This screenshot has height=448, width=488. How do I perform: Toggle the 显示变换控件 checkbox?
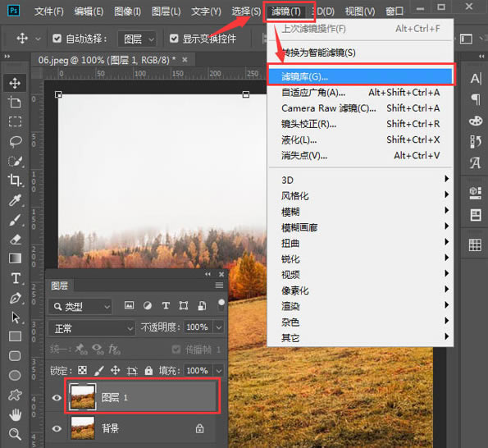pyautogui.click(x=174, y=39)
